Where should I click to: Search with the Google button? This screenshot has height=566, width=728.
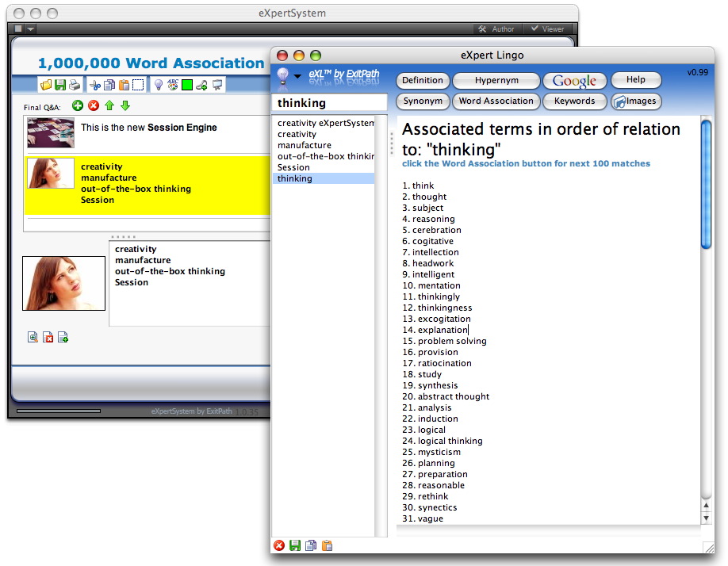click(574, 81)
